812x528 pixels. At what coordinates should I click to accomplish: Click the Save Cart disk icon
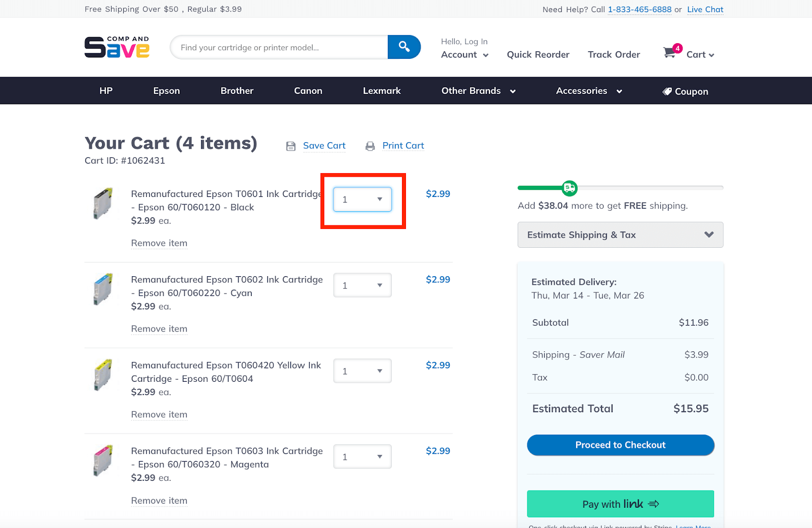tap(291, 146)
